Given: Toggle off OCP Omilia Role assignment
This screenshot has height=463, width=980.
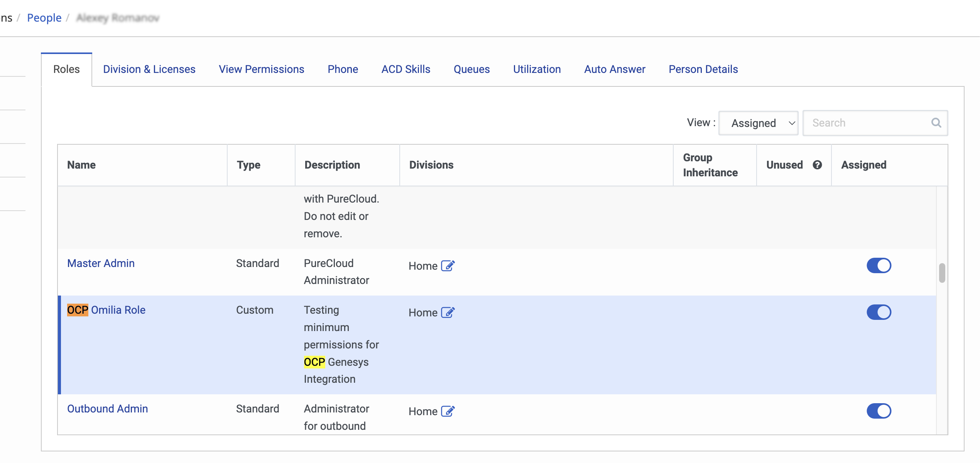Looking at the screenshot, I should click(879, 312).
